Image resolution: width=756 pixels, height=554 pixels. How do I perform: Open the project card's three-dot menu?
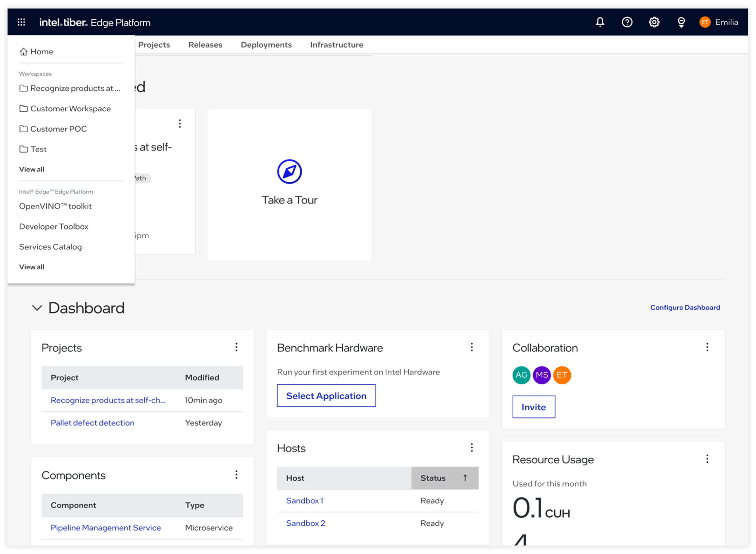tap(180, 124)
